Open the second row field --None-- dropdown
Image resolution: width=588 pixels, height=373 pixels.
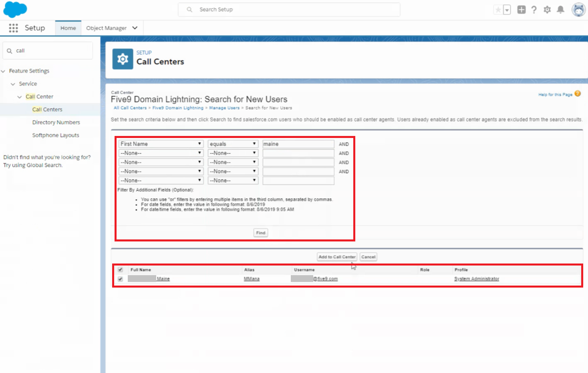(161, 153)
